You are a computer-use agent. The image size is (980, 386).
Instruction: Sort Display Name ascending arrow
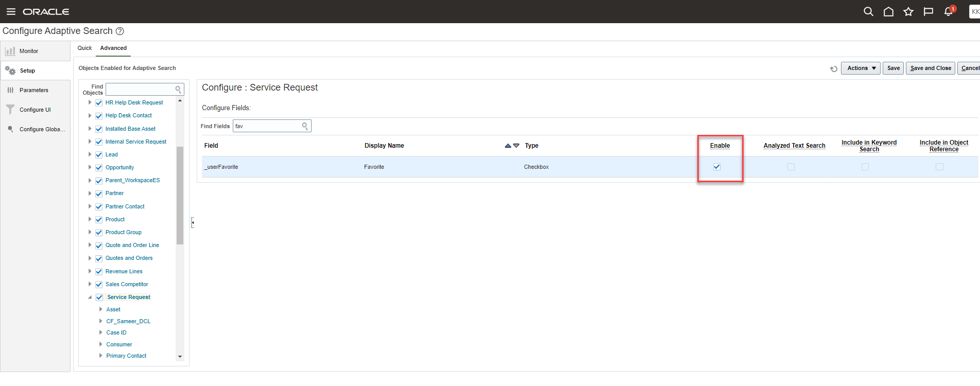(508, 146)
